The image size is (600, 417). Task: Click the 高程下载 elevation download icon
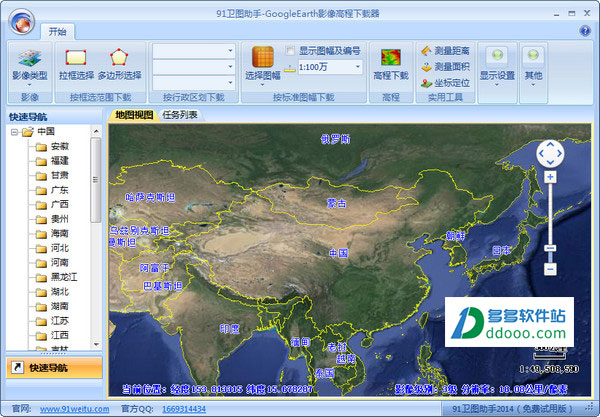(x=391, y=57)
